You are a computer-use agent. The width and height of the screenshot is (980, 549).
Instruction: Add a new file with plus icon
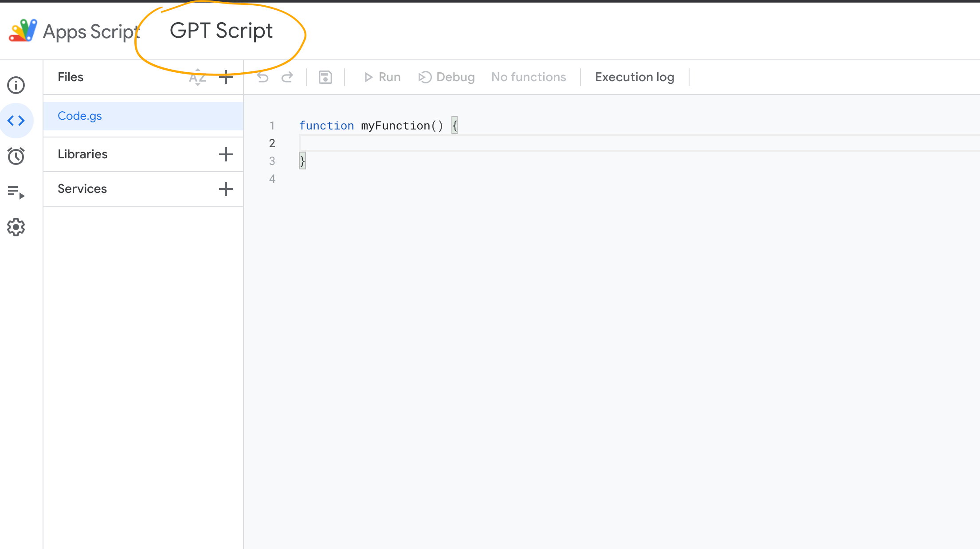[226, 77]
